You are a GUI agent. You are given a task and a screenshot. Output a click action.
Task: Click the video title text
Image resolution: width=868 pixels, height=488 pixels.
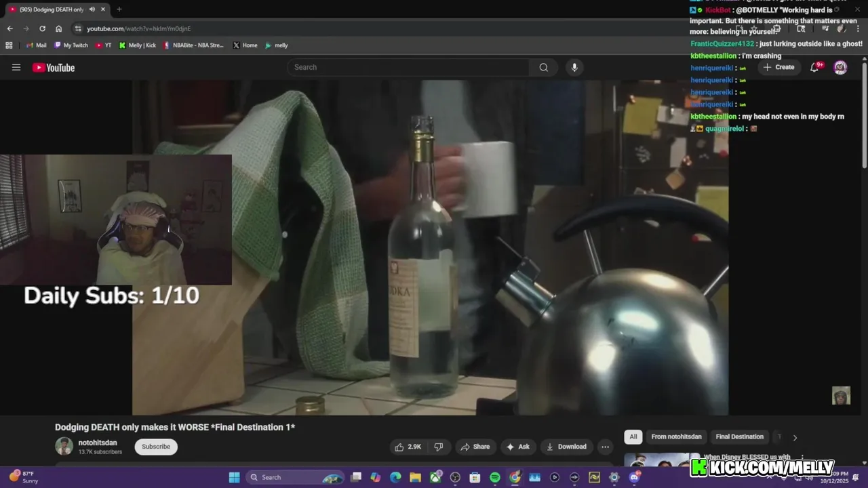click(x=175, y=427)
